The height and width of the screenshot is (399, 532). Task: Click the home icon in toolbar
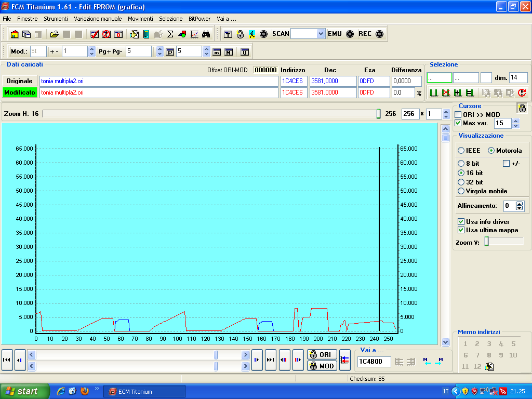15,34
